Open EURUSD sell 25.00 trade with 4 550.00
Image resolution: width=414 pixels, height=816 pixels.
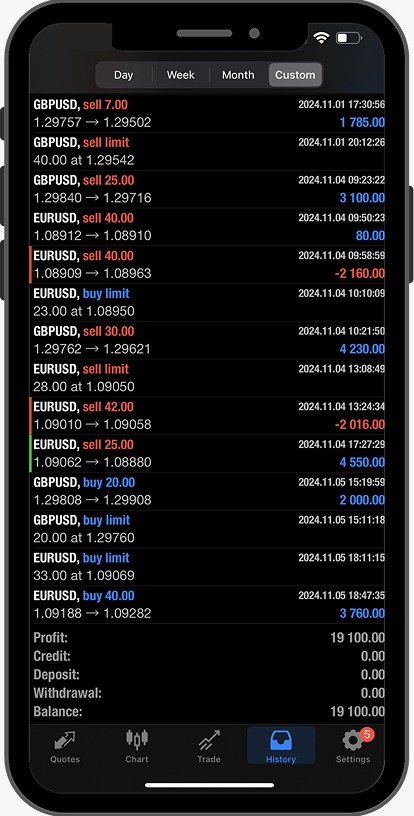pyautogui.click(x=208, y=454)
